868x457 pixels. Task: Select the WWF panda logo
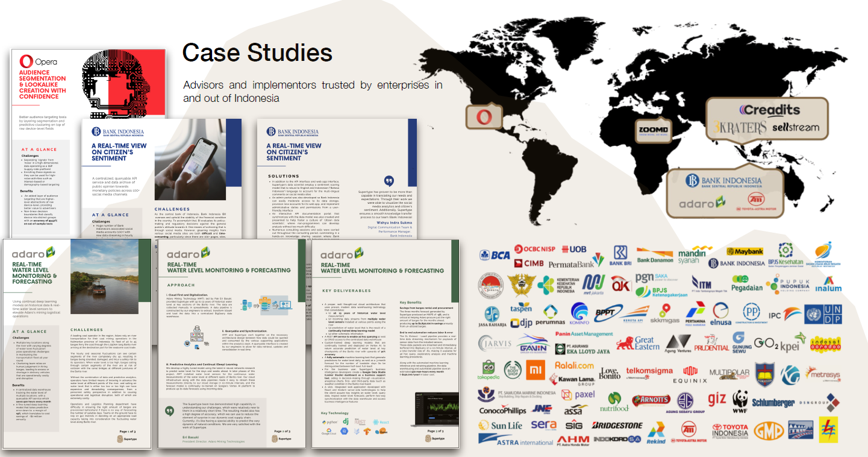tap(740, 401)
